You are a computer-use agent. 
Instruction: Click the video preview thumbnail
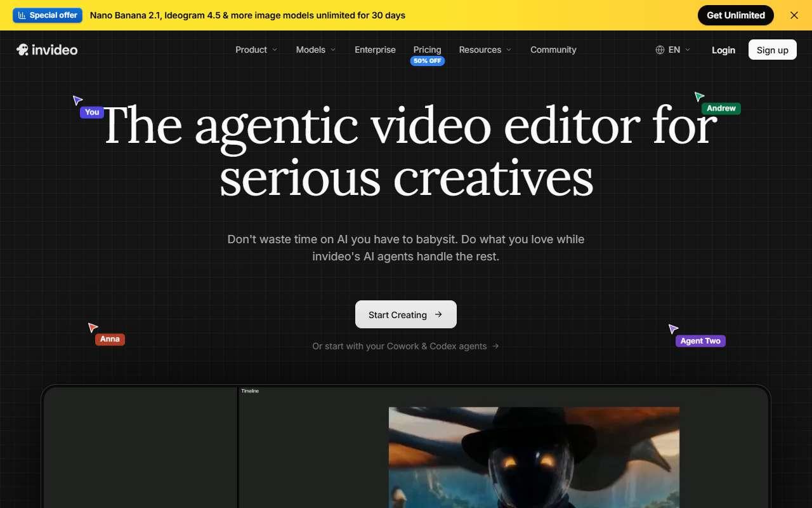pyautogui.click(x=534, y=457)
